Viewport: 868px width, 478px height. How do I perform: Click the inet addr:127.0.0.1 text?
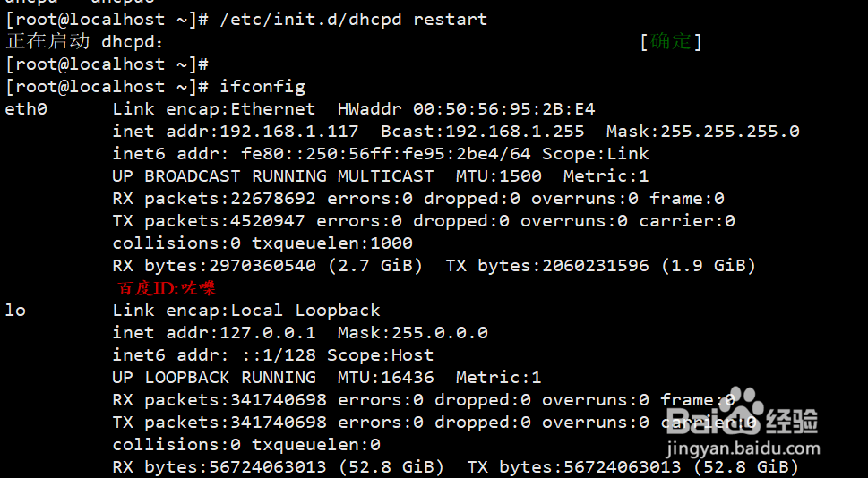[x=214, y=333]
